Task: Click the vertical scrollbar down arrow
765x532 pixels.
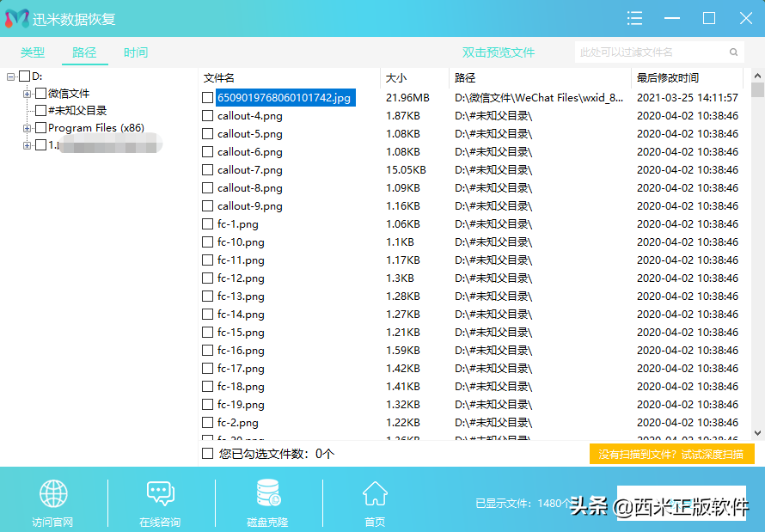Action: click(x=757, y=433)
